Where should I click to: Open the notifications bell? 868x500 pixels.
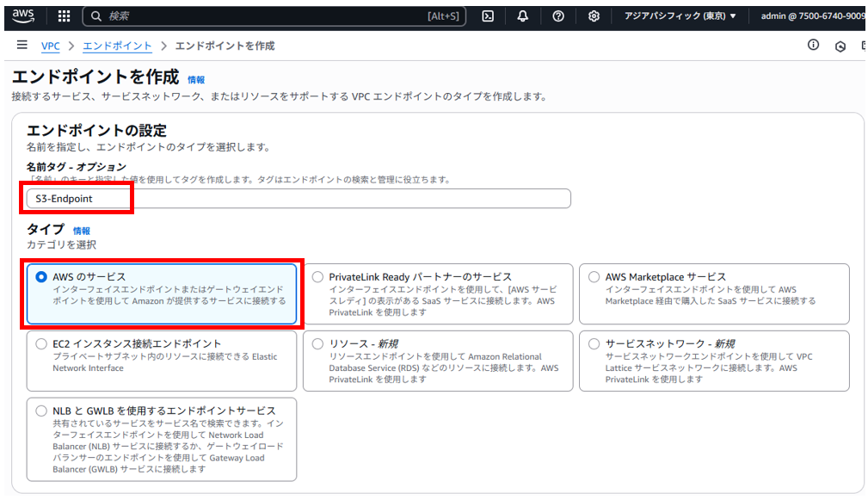[522, 16]
